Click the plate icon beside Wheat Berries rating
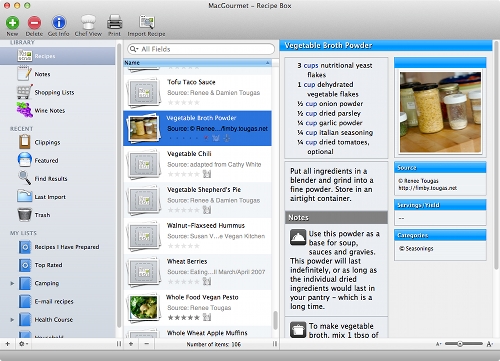This screenshot has height=361, width=500. click(207, 281)
